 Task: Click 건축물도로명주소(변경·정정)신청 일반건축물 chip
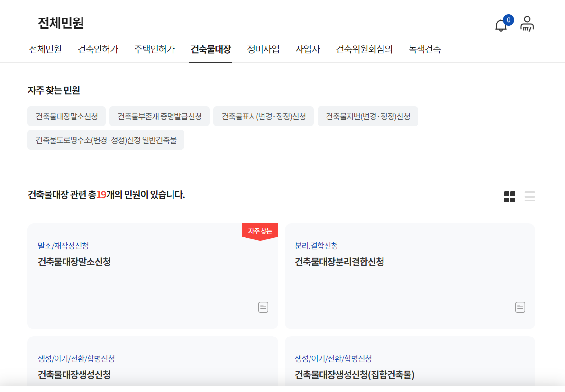point(106,140)
